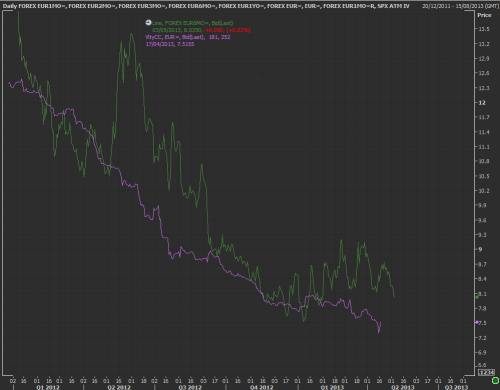This screenshot has height=390, width=500.
Task: Click the bold 12 price axis tick
Action: click(482, 103)
